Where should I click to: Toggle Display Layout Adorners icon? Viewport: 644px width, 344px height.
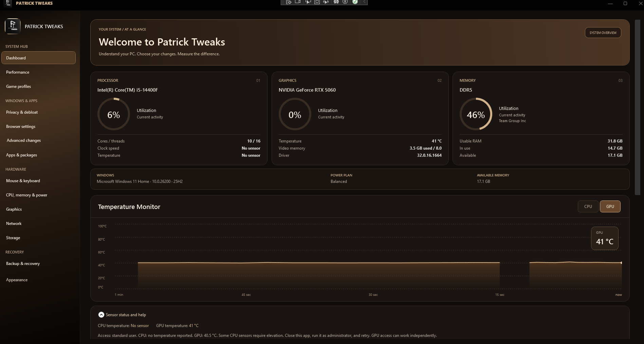click(317, 2)
